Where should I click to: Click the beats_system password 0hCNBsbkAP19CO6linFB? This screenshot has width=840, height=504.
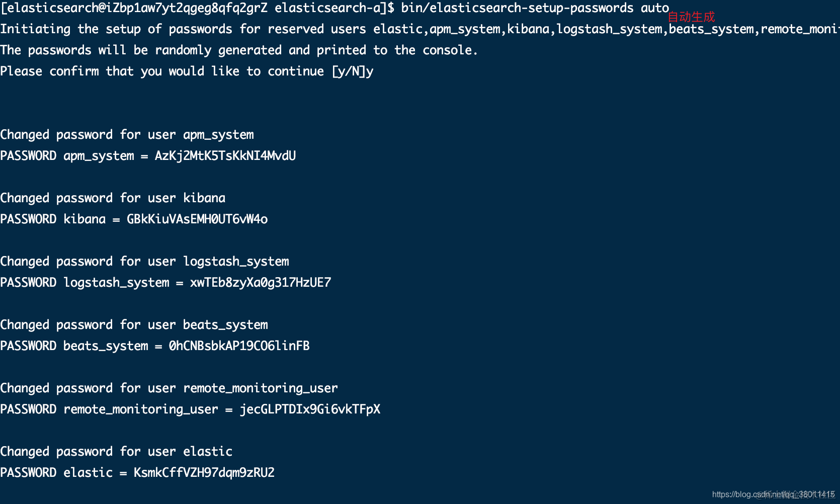coord(239,346)
